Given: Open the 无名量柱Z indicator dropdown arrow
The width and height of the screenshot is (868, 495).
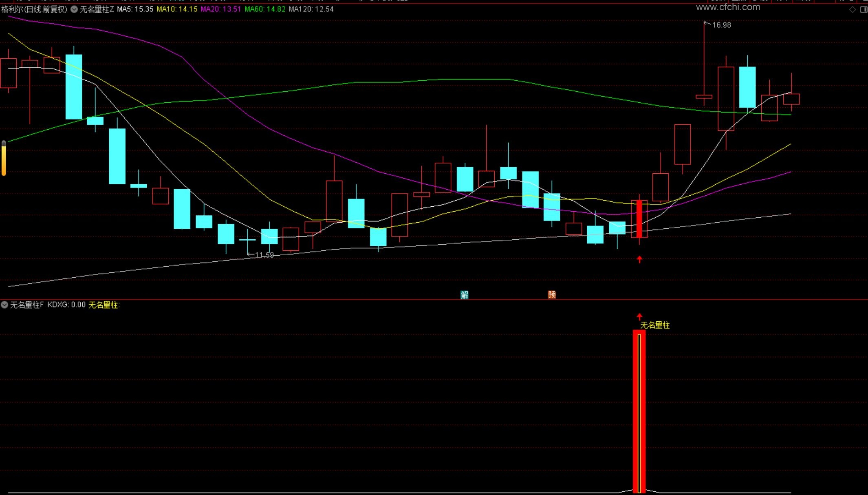Looking at the screenshot, I should (74, 9).
